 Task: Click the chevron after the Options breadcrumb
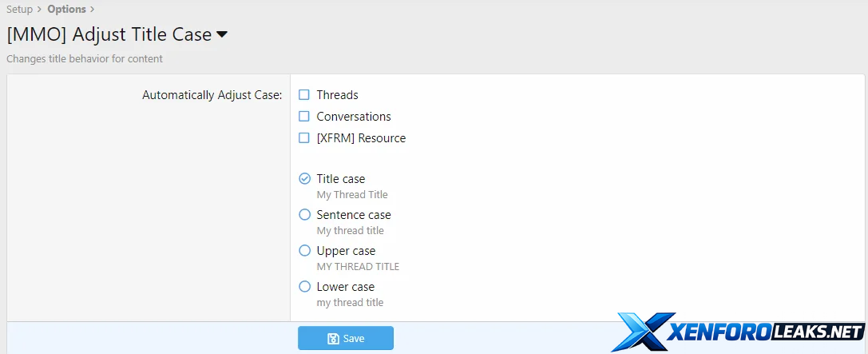pyautogui.click(x=93, y=10)
